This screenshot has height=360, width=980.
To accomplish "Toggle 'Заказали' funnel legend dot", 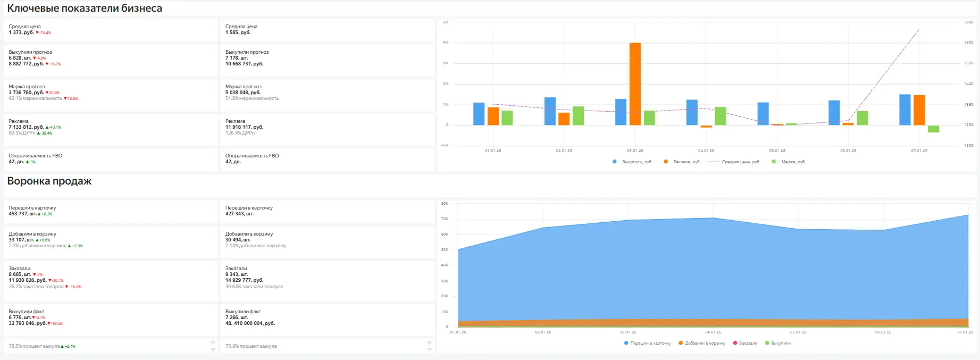I will click(735, 344).
